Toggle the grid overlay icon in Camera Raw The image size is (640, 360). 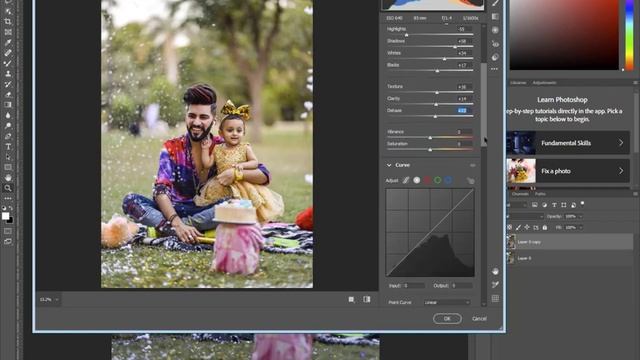496,298
